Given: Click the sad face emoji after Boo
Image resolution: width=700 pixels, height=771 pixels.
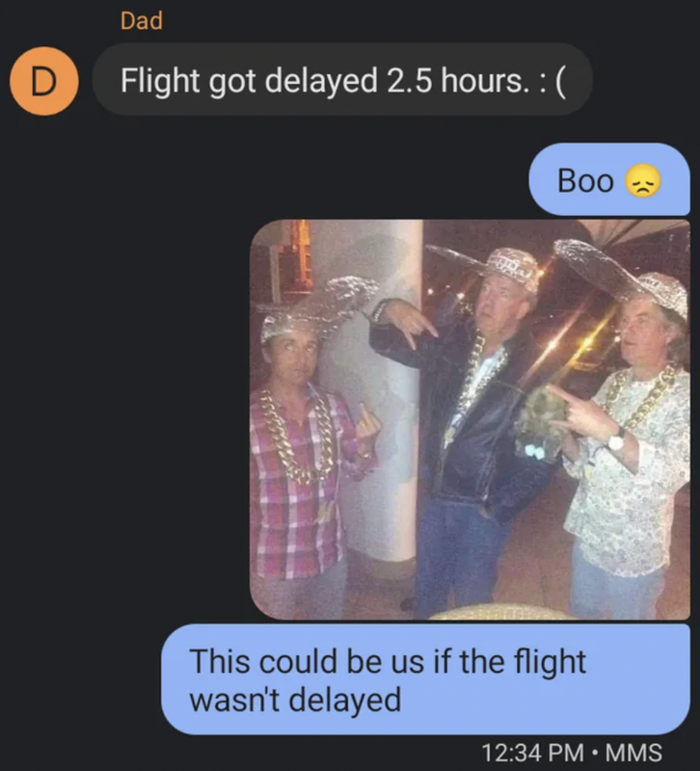Looking at the screenshot, I should click(642, 181).
